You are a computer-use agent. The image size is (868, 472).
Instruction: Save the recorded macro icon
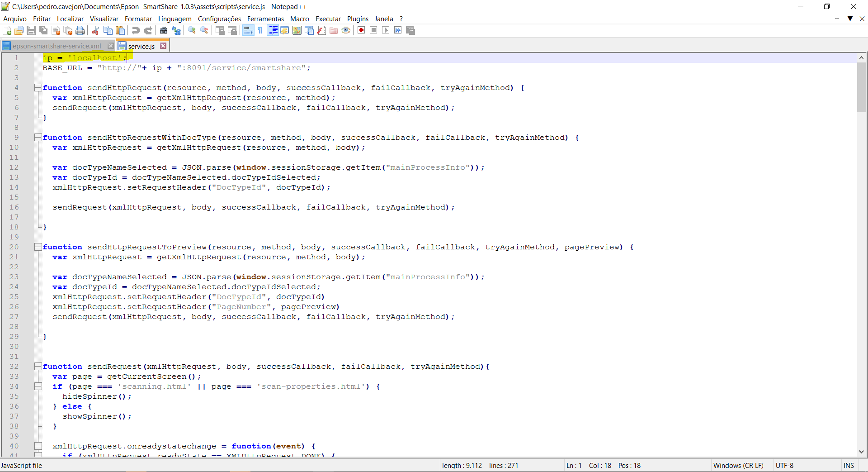coord(410,30)
